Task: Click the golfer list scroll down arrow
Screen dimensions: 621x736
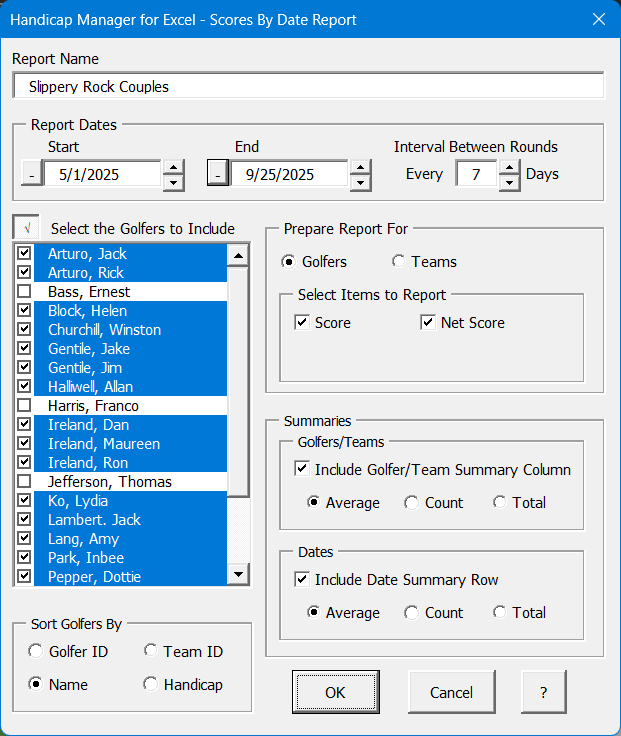Action: point(238,574)
